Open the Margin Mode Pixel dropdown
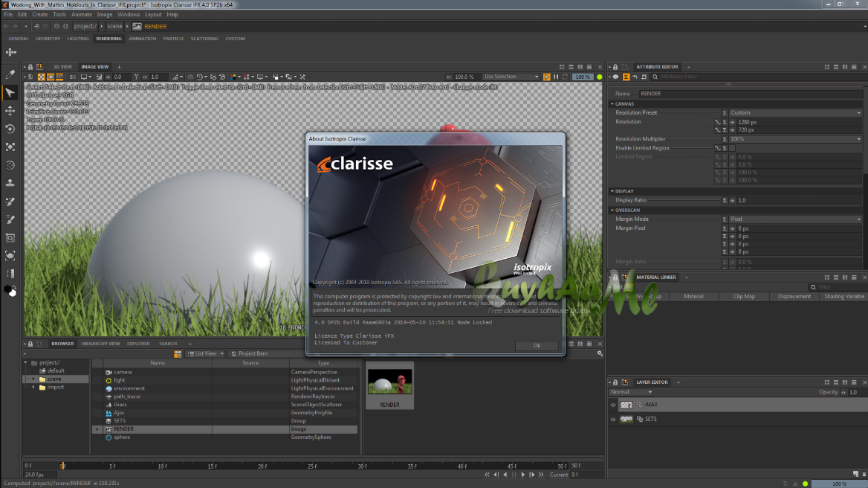Screen dimensions: 868x488 click(795, 219)
